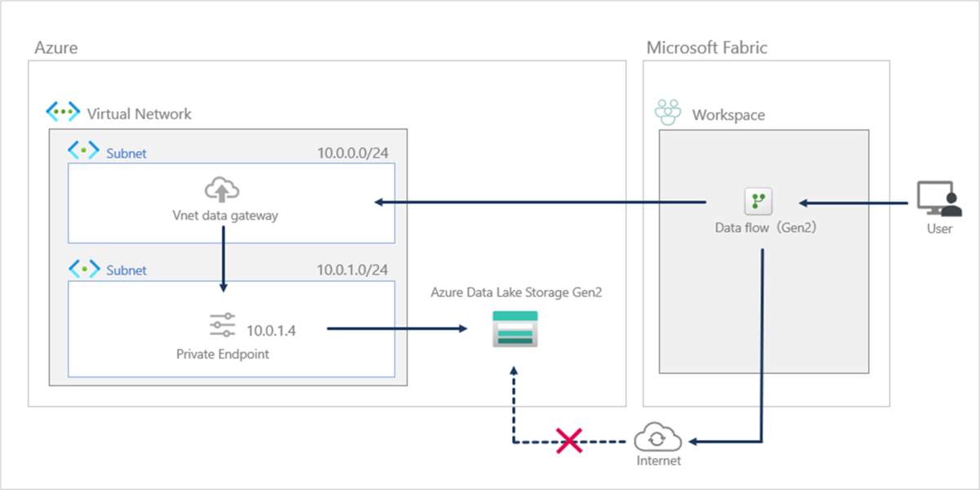980x490 pixels.
Task: Click Azure Data Lake Storage Gen2 label
Action: coord(516,292)
